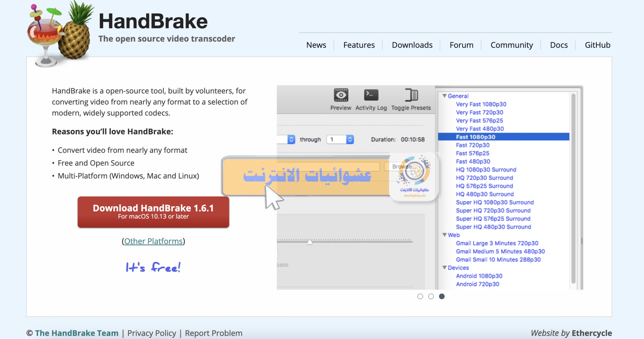Select the HQ 720p30 Surround preset
This screenshot has height=339, width=644.
(484, 178)
